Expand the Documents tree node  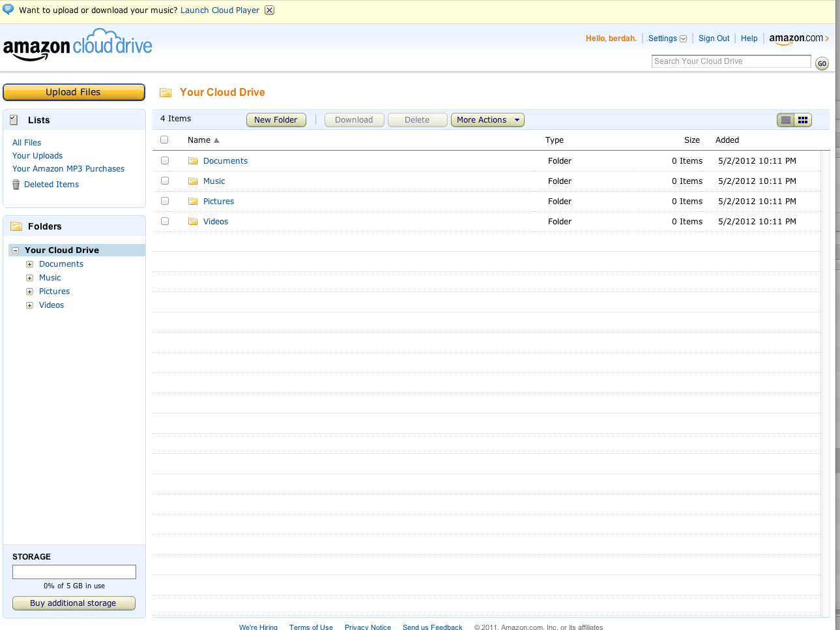click(29, 264)
